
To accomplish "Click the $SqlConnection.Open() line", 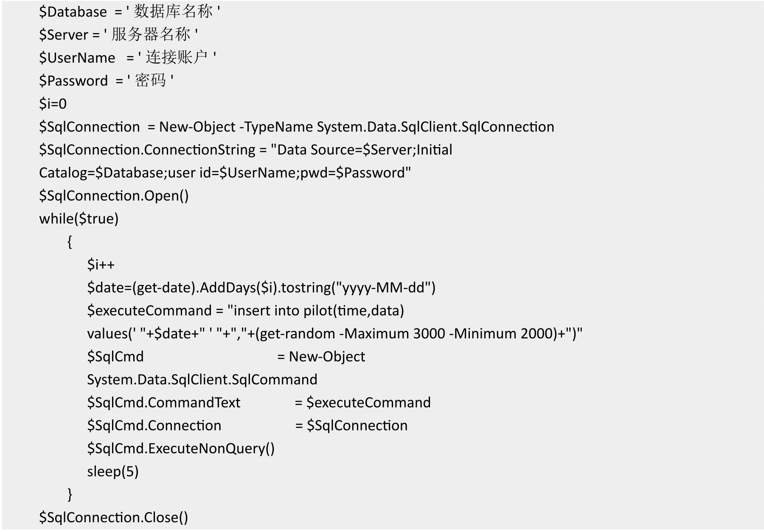I will pos(114,196).
